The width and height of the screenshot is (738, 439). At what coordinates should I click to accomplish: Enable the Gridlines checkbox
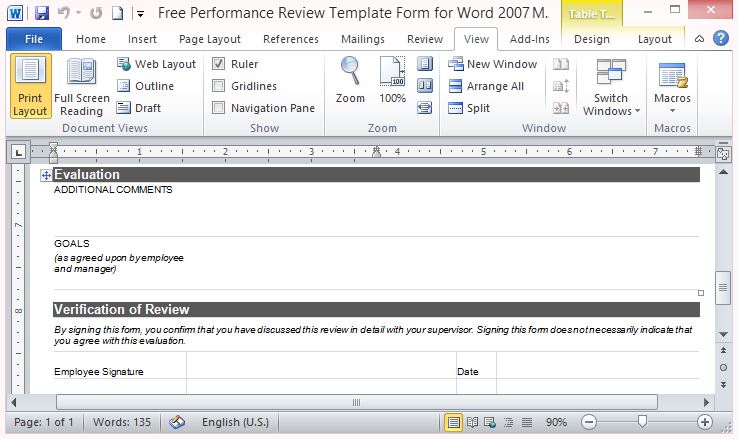click(219, 86)
